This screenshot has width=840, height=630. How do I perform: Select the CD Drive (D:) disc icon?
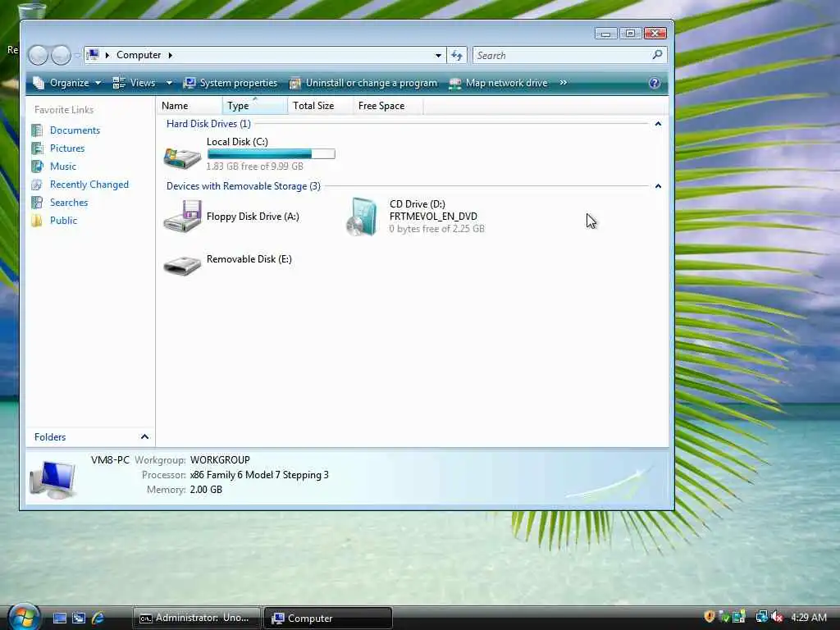362,217
